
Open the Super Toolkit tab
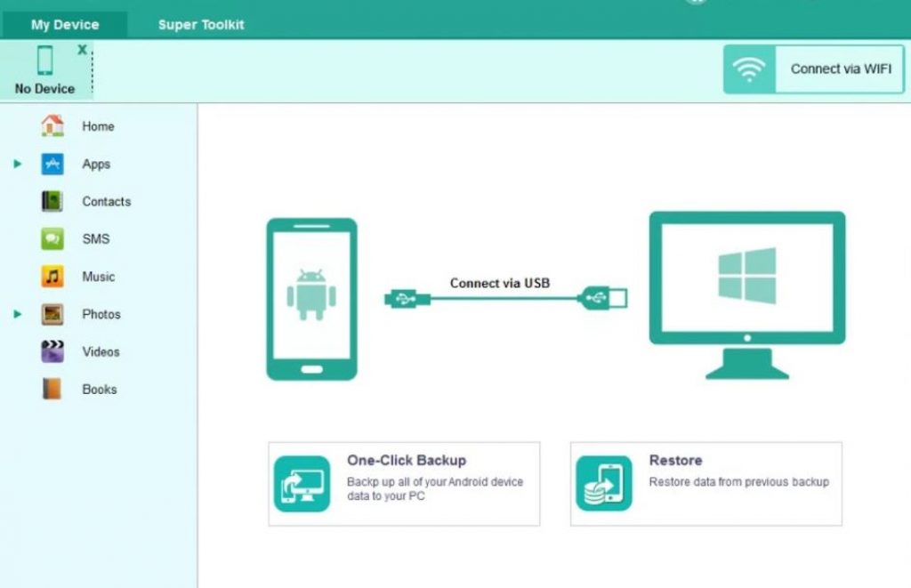click(201, 25)
